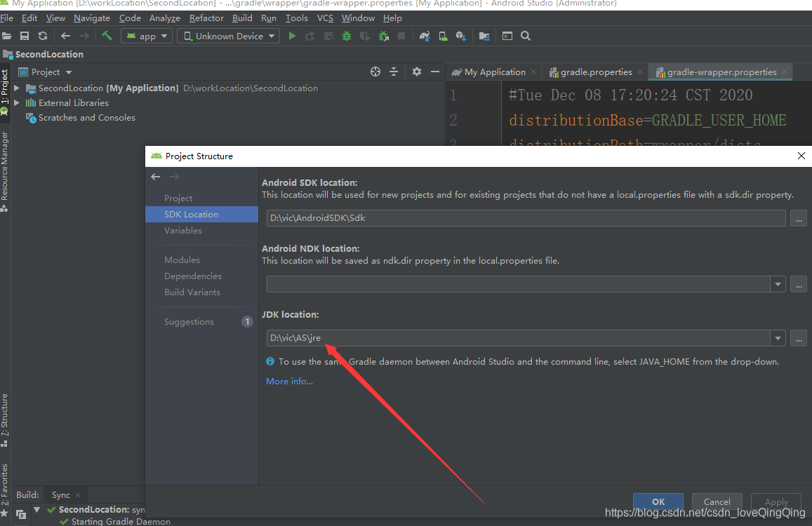This screenshot has width=812, height=526.
Task: Click the Run Anything toolbar icon
Action: coord(507,36)
